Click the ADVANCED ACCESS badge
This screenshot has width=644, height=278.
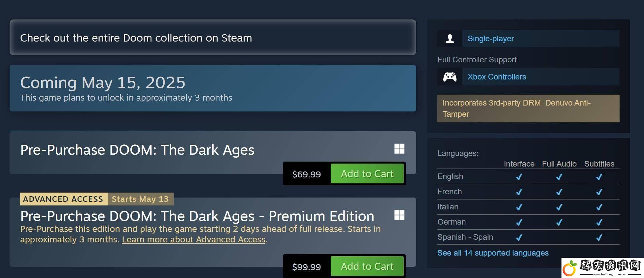64,199
